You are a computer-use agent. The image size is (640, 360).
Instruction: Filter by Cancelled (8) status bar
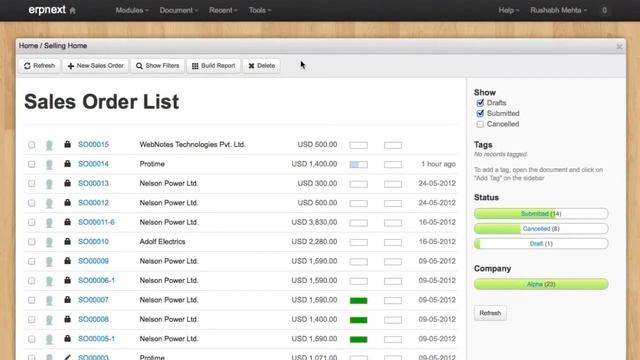coord(541,229)
